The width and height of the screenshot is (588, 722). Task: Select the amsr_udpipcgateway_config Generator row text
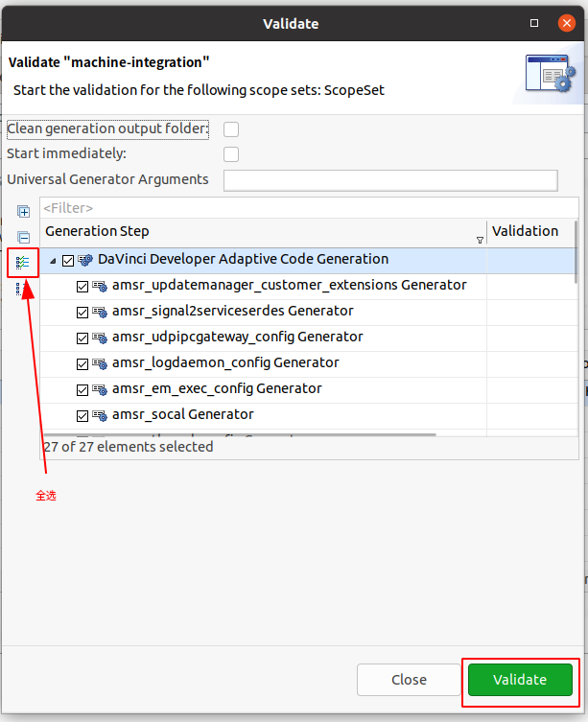(x=237, y=338)
